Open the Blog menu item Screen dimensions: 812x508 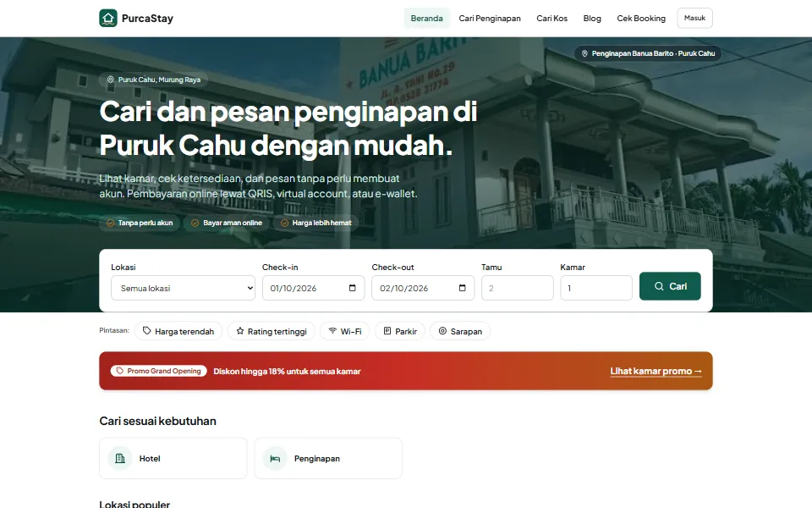click(592, 18)
